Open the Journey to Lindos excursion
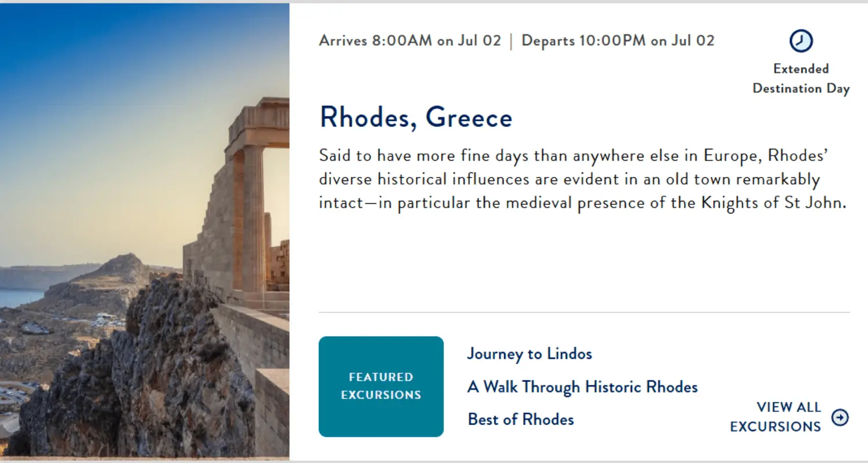Viewport: 868px width, 463px height. 529,354
